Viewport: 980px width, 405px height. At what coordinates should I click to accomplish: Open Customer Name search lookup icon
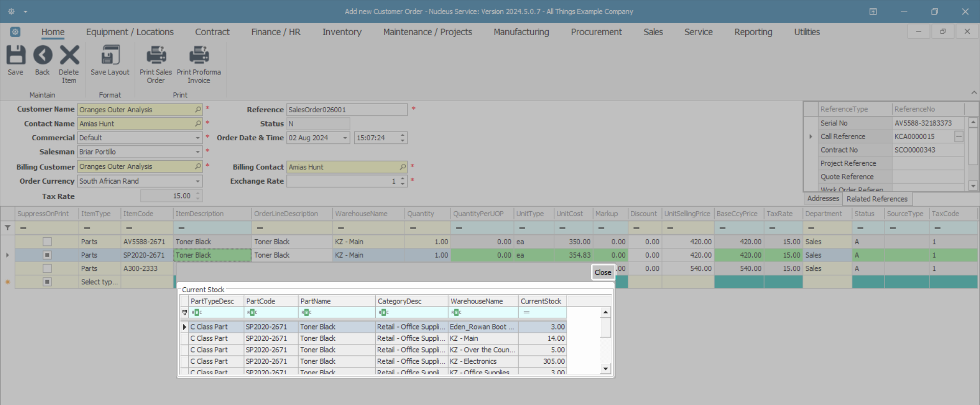click(198, 110)
